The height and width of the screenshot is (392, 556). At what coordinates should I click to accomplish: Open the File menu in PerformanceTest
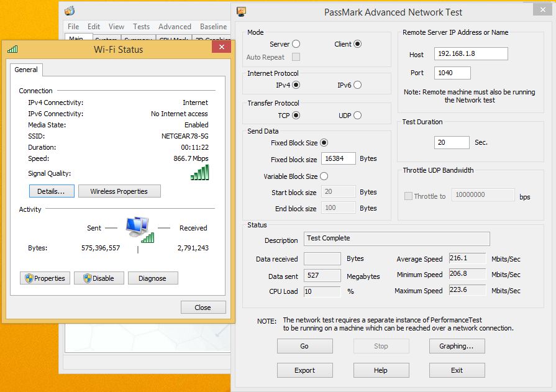(73, 27)
